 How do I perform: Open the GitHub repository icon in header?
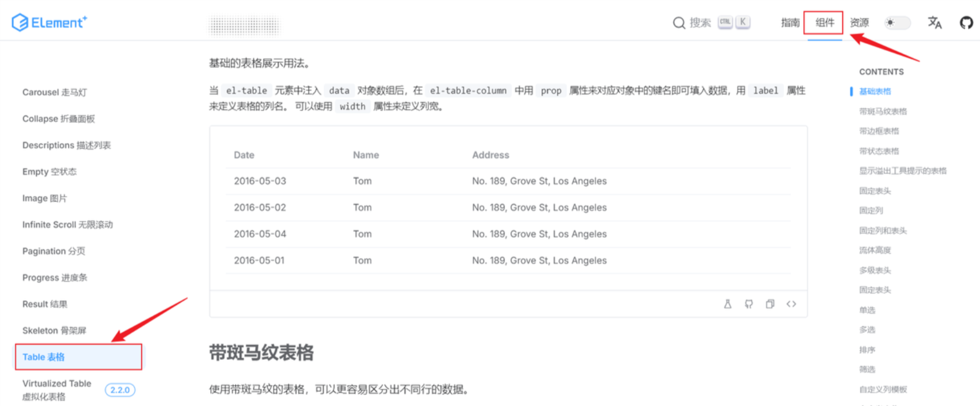pyautogui.click(x=966, y=23)
